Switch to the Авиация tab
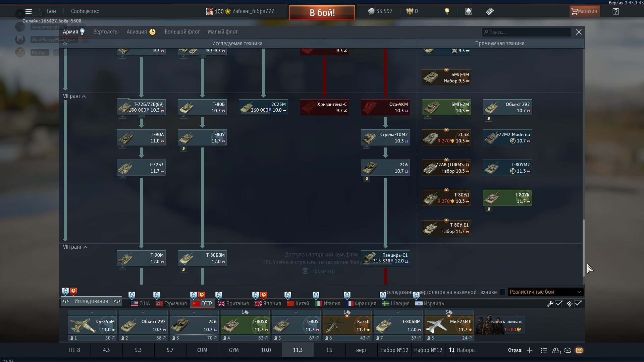Viewport: 644px width, 362px height. (137, 32)
